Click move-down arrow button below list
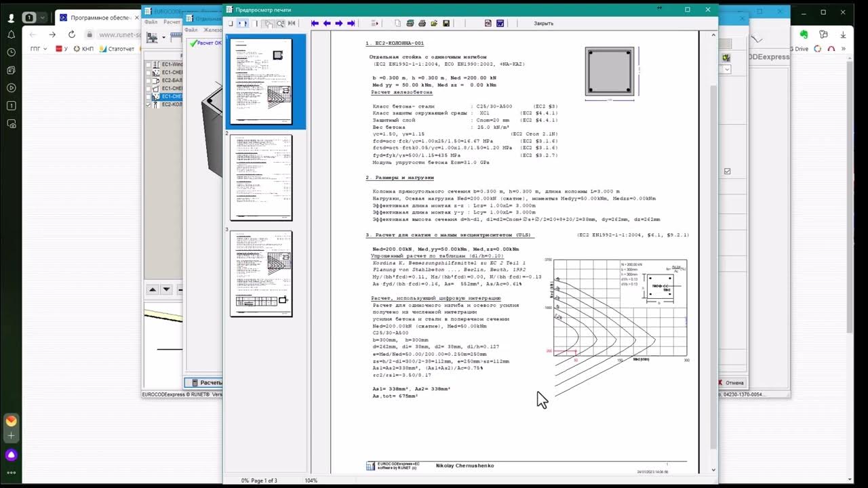Viewport: 868px width, 488px height. pos(165,289)
